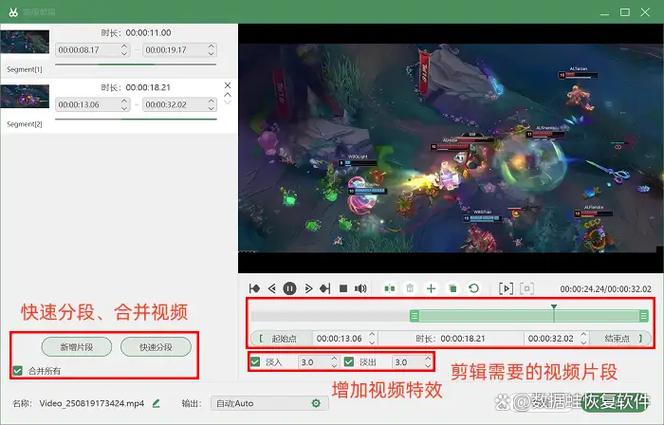This screenshot has height=425, width=664.
Task: Click the fade-in value field 3.0
Action: [x=313, y=362]
